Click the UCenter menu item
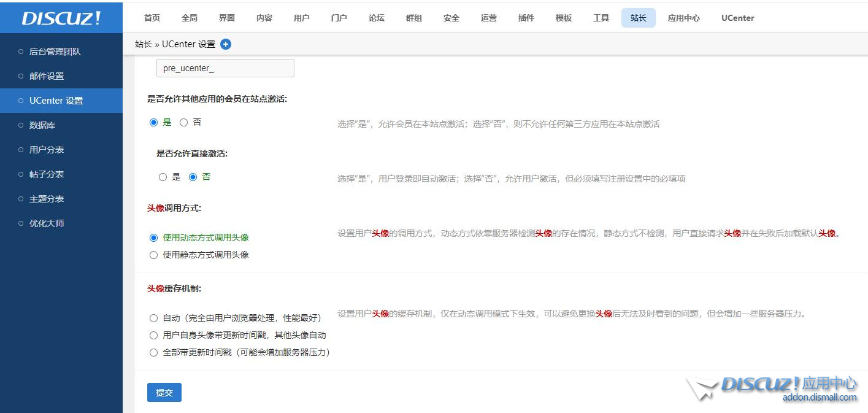 pyautogui.click(x=737, y=18)
